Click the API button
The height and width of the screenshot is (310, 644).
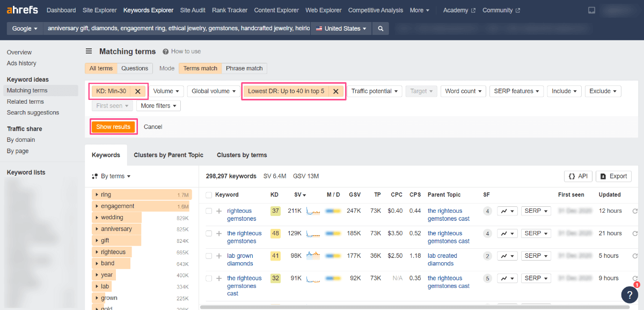(x=578, y=176)
